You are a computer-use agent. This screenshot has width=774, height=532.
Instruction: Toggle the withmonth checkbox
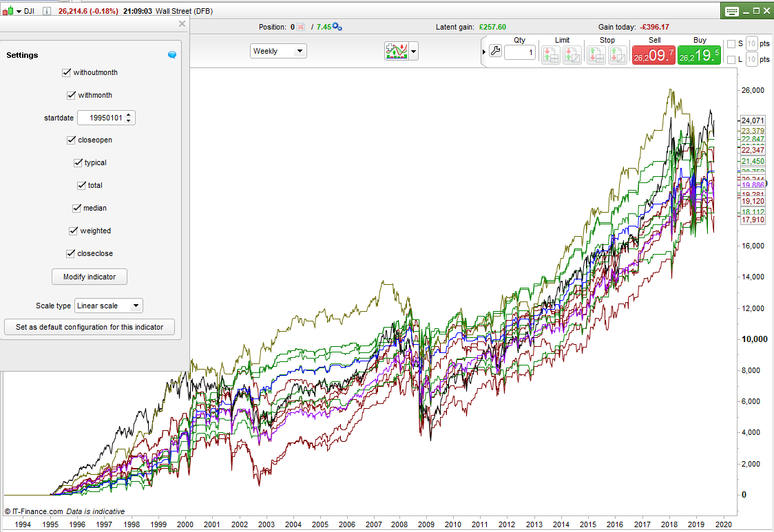click(71, 95)
